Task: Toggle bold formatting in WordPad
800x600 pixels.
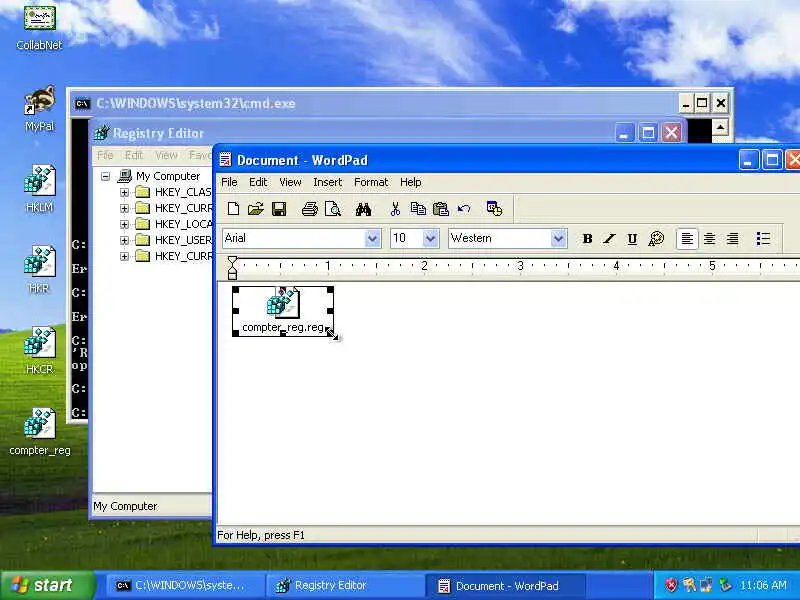Action: pos(587,238)
